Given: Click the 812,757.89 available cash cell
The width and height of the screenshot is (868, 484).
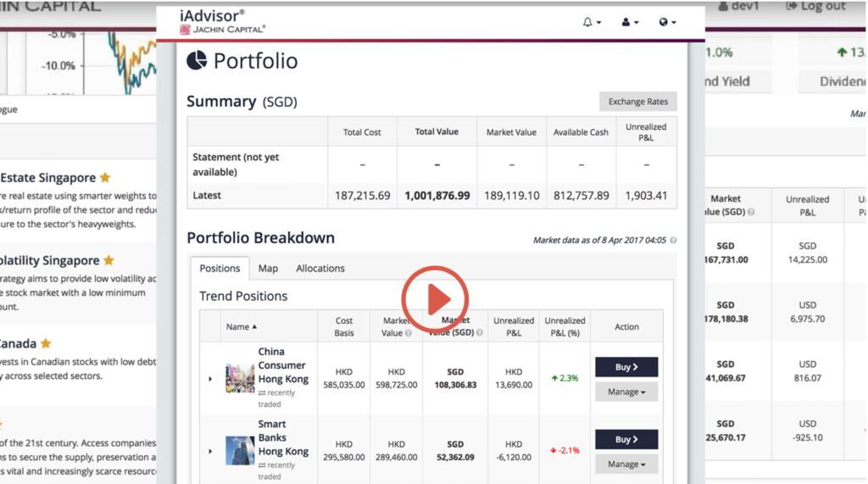Looking at the screenshot, I should (581, 196).
